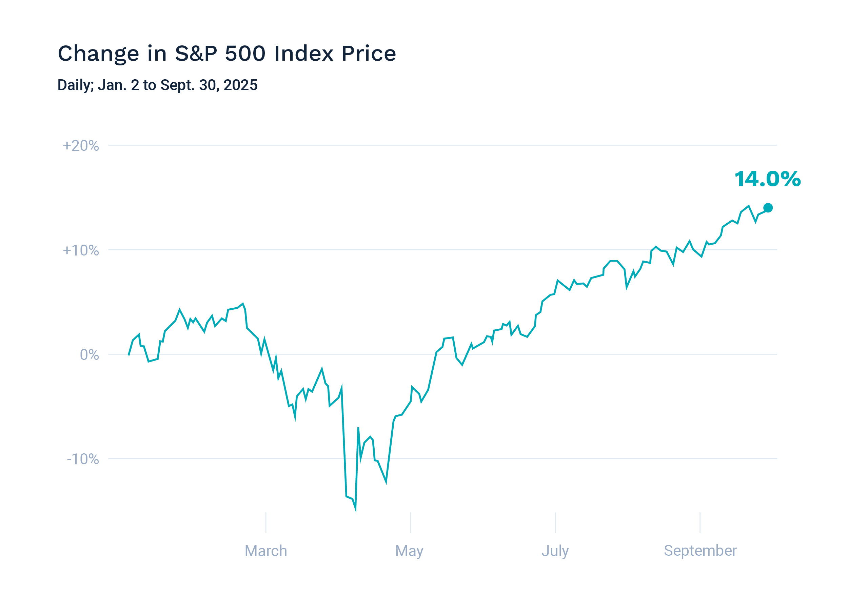
Task: Click the +20% horizontal gridline
Action: (x=448, y=145)
